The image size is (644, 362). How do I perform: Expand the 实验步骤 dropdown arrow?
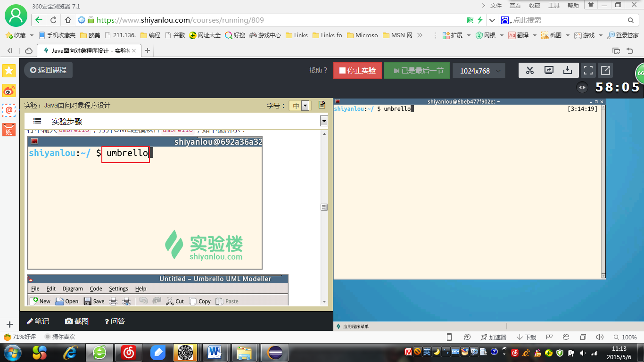pyautogui.click(x=324, y=121)
